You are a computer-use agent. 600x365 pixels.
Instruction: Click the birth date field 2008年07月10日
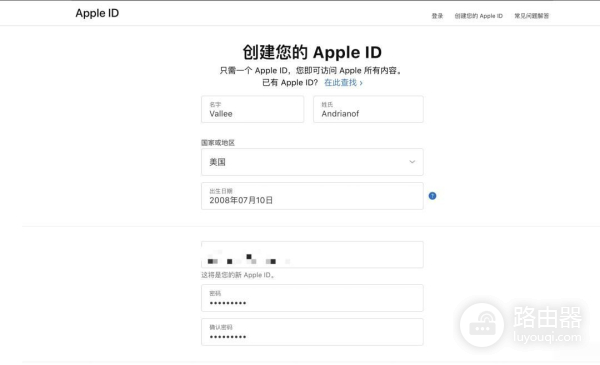point(312,196)
